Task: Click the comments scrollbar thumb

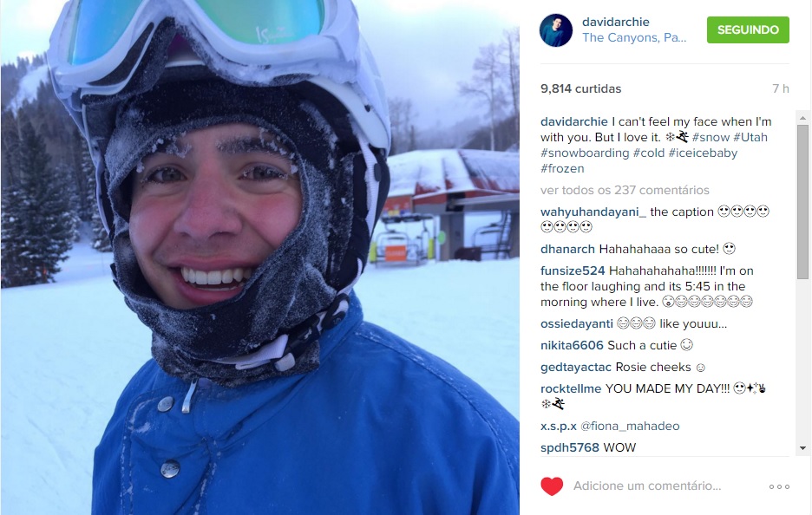Action: 802,202
